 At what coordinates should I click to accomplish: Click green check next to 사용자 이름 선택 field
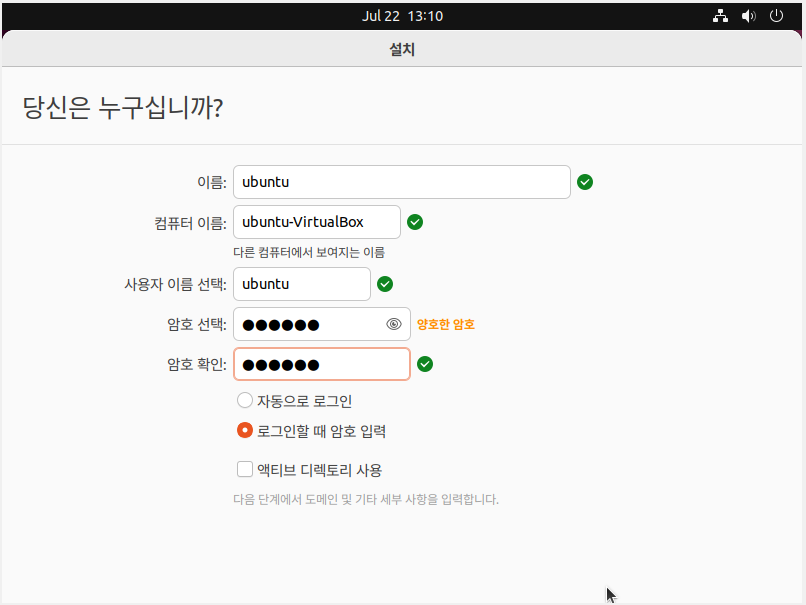click(x=385, y=284)
